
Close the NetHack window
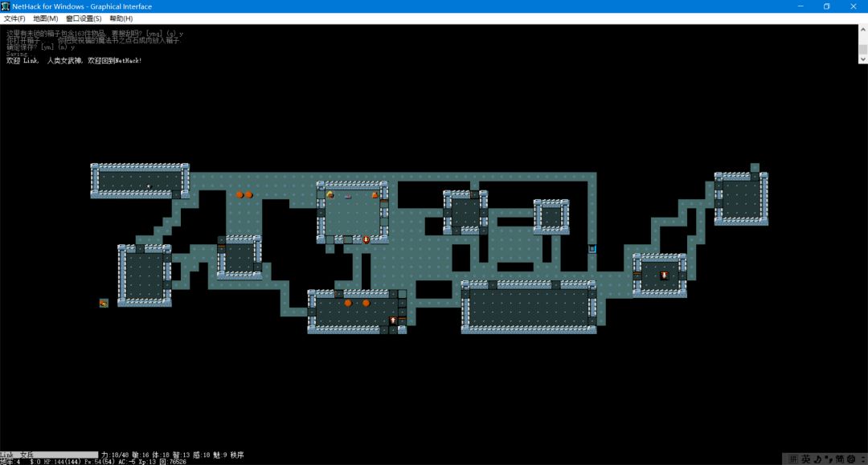click(x=853, y=6)
